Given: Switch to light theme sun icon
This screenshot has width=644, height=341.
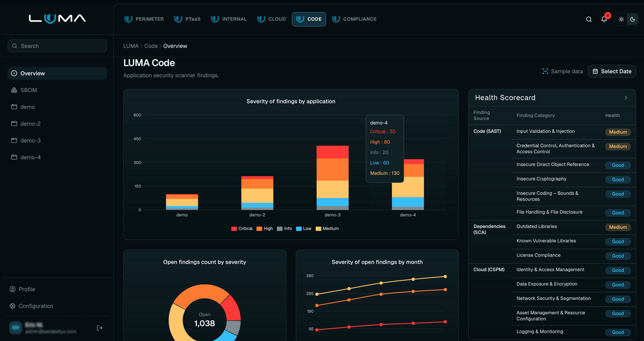Looking at the screenshot, I should click(x=621, y=19).
